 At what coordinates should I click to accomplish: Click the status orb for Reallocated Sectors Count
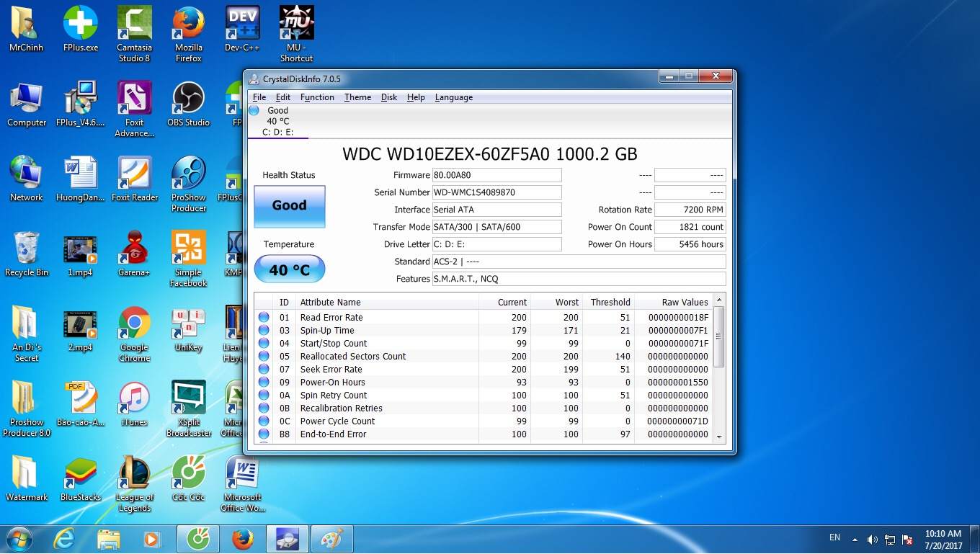click(x=264, y=357)
